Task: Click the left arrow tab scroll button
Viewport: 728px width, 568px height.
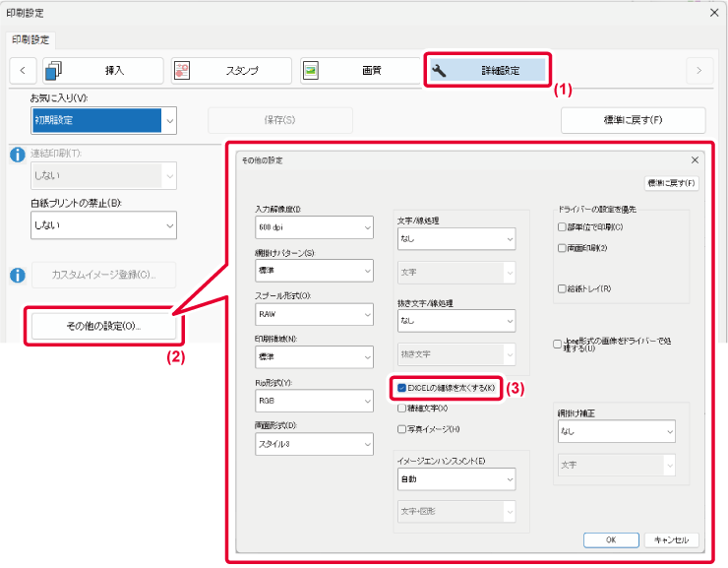Action: 23,70
